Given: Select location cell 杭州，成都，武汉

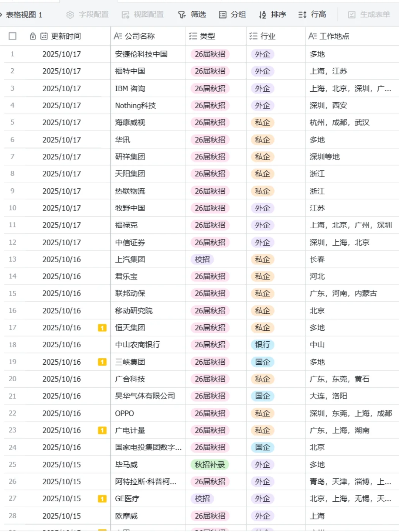Looking at the screenshot, I should point(352,122).
